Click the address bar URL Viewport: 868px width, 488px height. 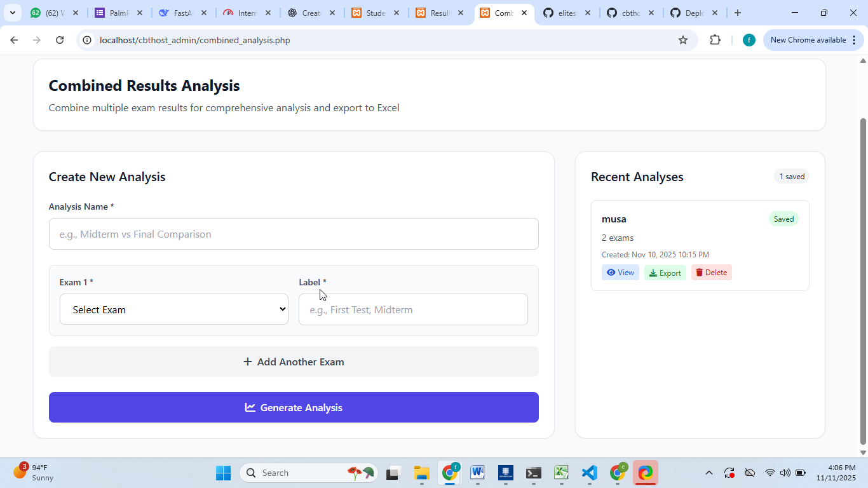(x=194, y=40)
